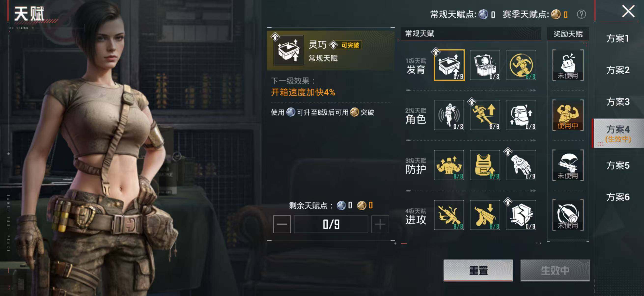Select the flaming rifle talent in 进攻 row
The width and height of the screenshot is (644, 296).
pyautogui.click(x=449, y=215)
